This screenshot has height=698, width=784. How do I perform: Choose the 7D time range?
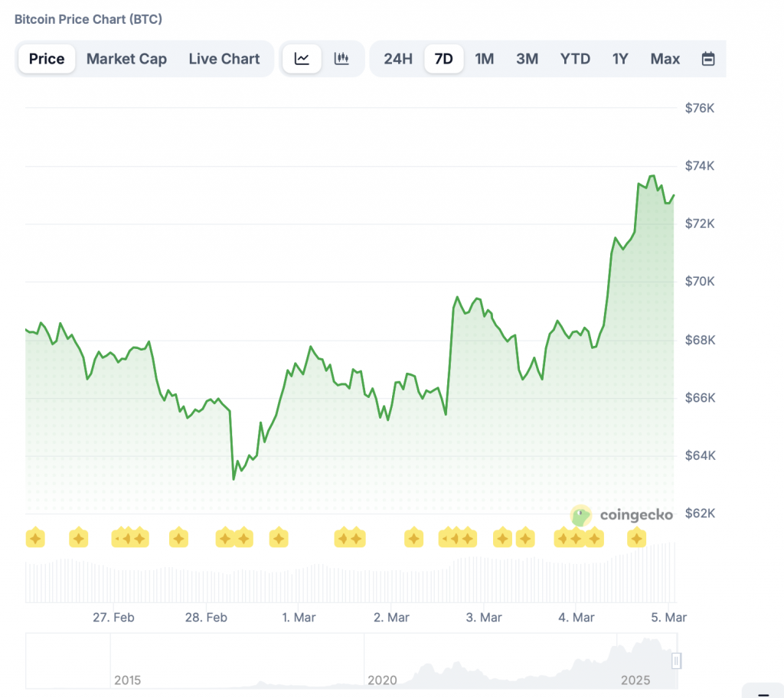pos(444,59)
